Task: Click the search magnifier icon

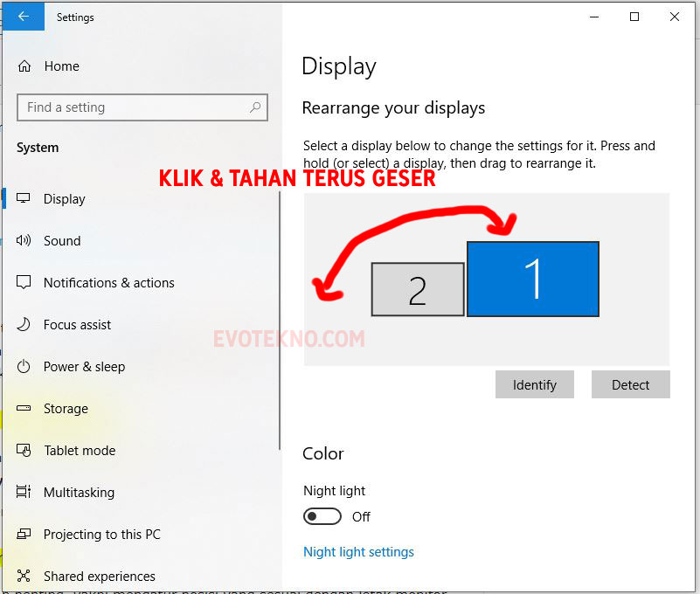Action: [x=255, y=107]
